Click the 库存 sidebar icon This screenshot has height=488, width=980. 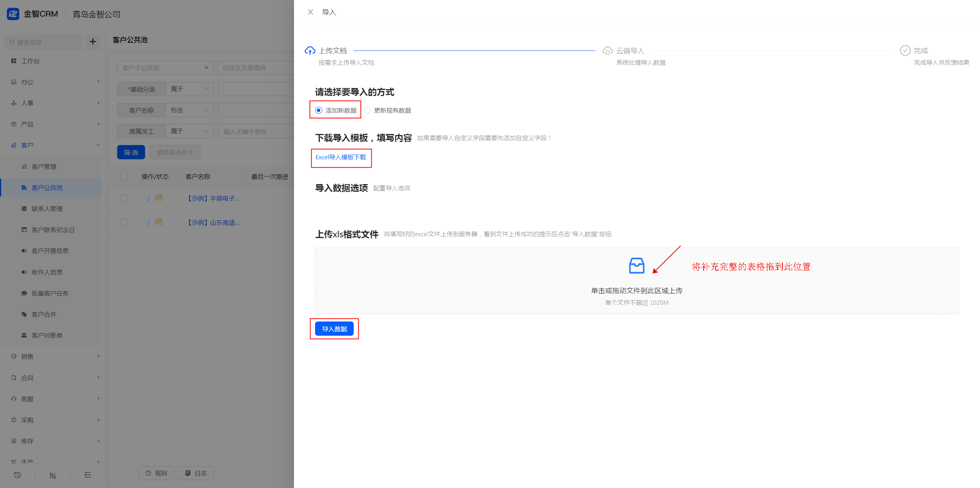(x=14, y=441)
